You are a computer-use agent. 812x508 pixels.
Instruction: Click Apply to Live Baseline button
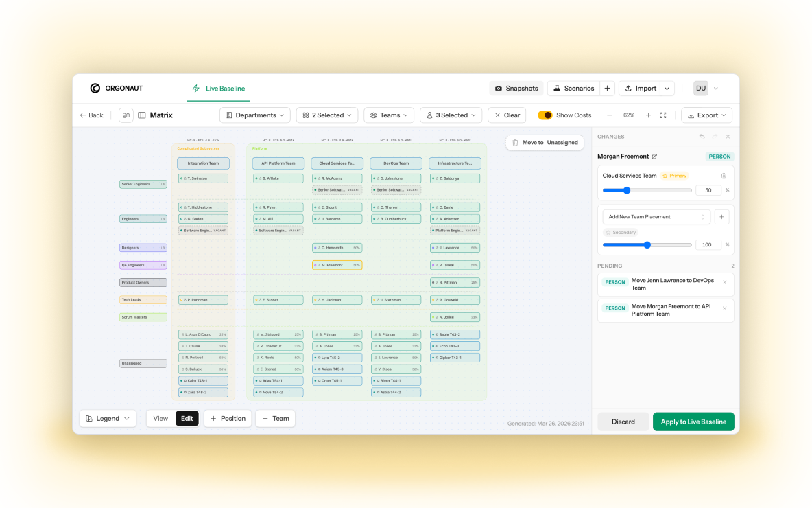pos(693,422)
